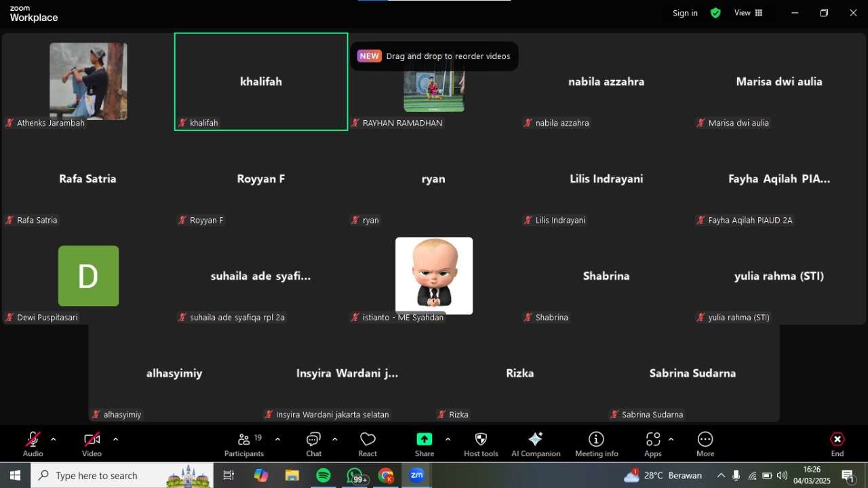Screen dimensions: 868x488
Task: Click Insyira Wardani jakarta selatan label
Action: tap(333, 414)
